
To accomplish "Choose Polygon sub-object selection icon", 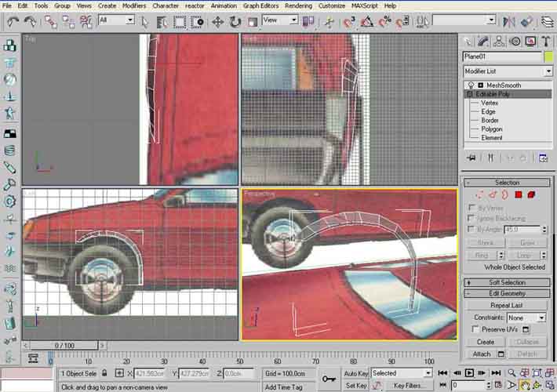I will pos(519,194).
